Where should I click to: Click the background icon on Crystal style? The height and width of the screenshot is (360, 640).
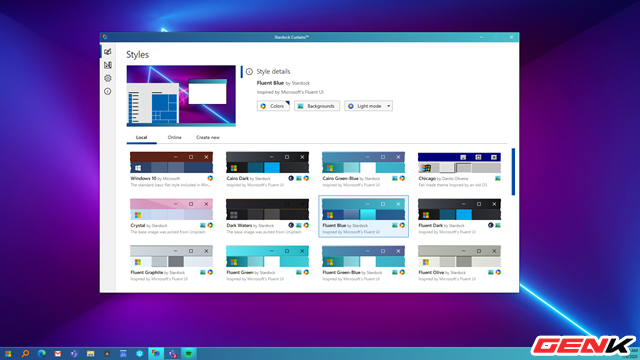pyautogui.click(x=202, y=225)
